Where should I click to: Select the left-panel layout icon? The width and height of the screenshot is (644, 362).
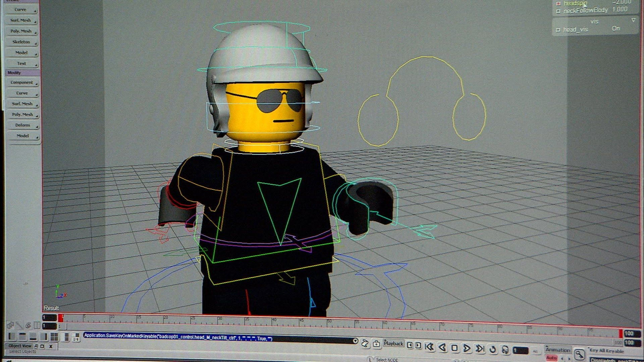pos(12,336)
